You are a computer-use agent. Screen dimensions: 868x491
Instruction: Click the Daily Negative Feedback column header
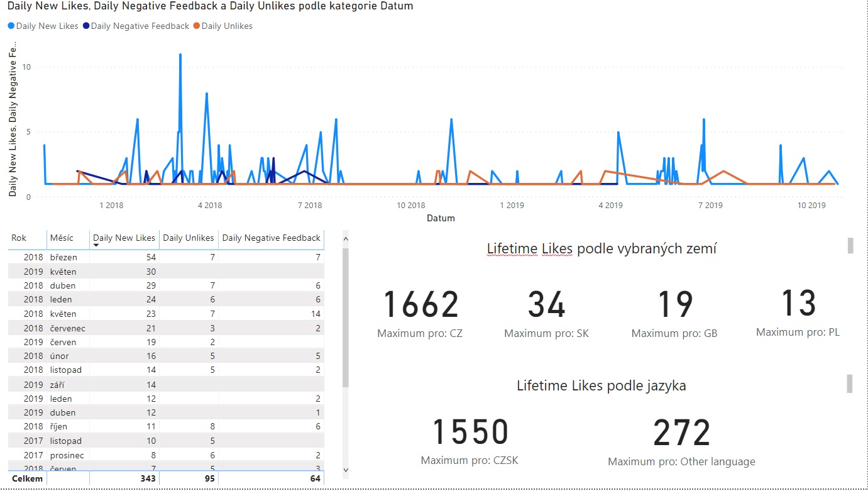tap(271, 238)
